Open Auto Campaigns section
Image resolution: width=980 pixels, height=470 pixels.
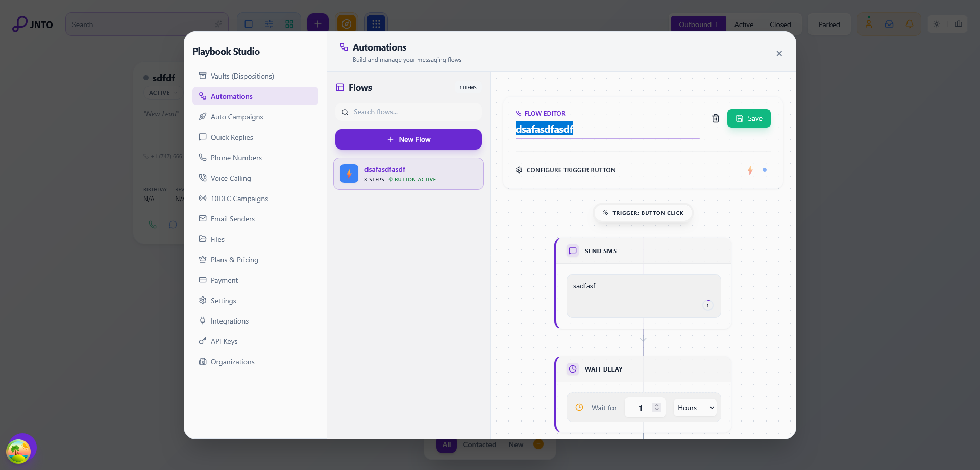(x=255, y=117)
